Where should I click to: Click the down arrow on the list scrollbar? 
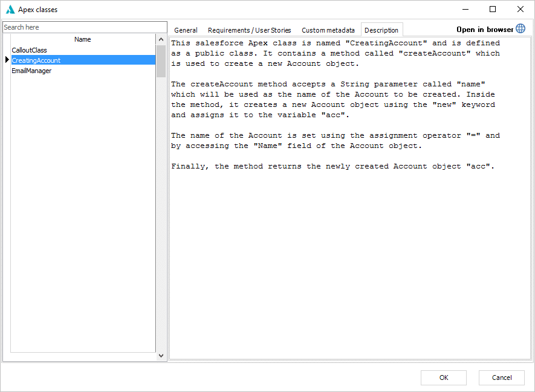tap(160, 355)
